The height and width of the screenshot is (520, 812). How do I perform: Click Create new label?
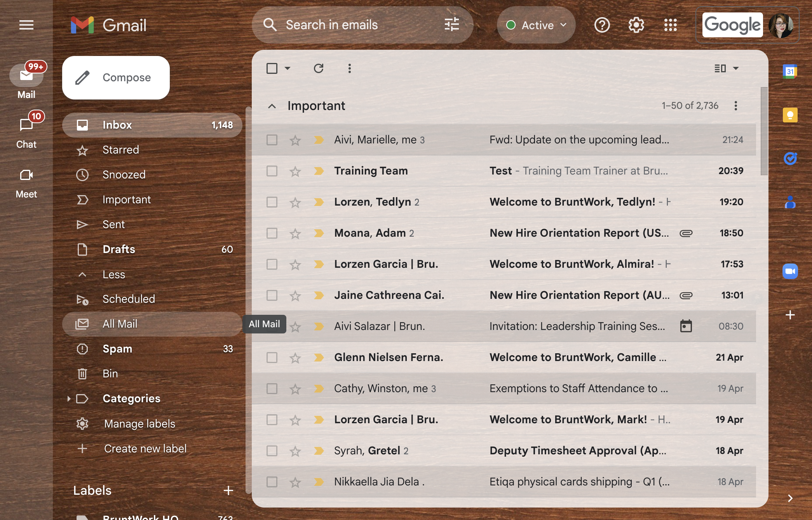[145, 448]
